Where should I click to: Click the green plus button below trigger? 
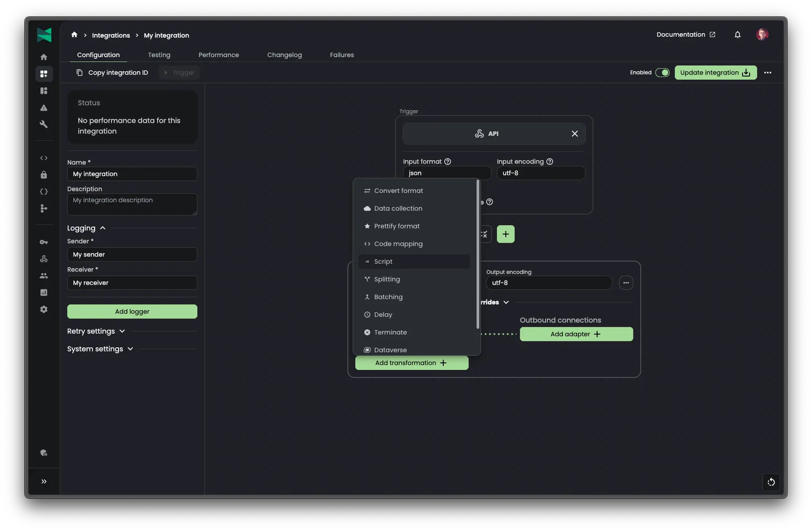(x=505, y=234)
